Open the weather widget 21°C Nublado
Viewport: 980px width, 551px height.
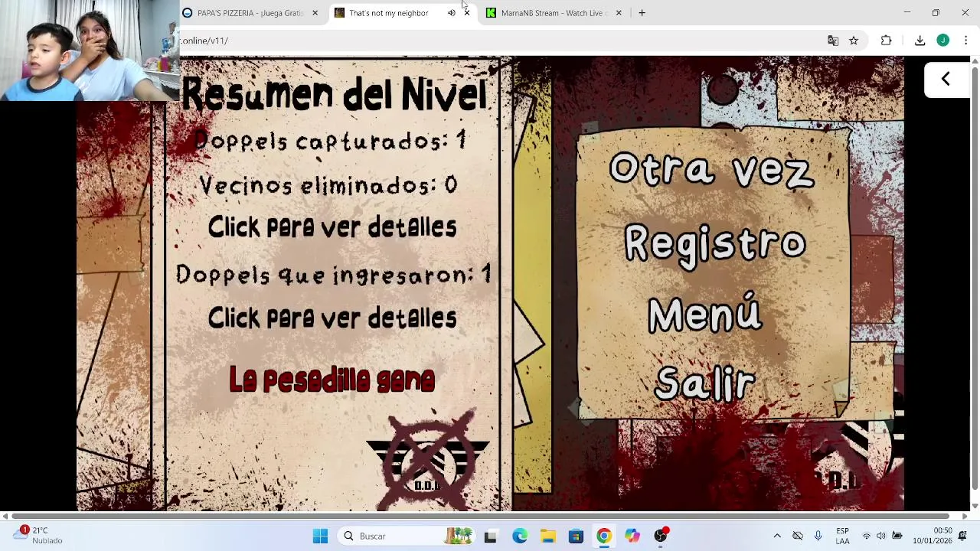click(38, 536)
